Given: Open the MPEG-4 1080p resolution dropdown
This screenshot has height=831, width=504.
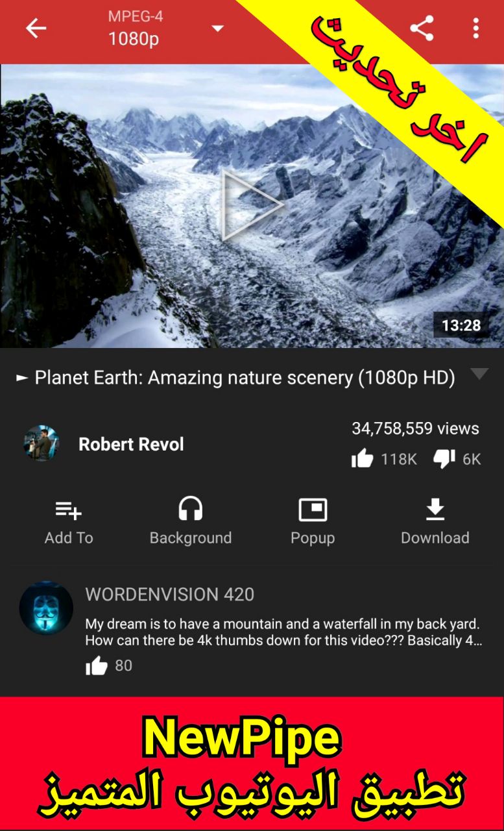Looking at the screenshot, I should coord(165,29).
